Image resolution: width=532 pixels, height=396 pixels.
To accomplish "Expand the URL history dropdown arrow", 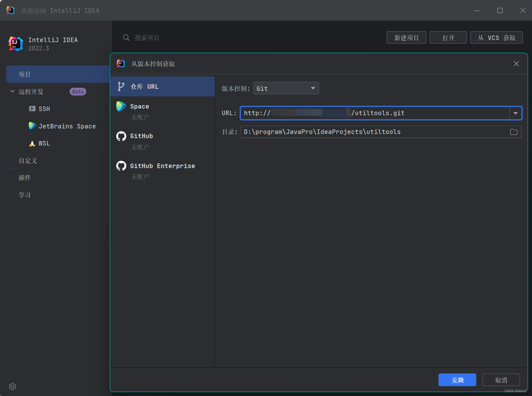I will pyautogui.click(x=516, y=113).
